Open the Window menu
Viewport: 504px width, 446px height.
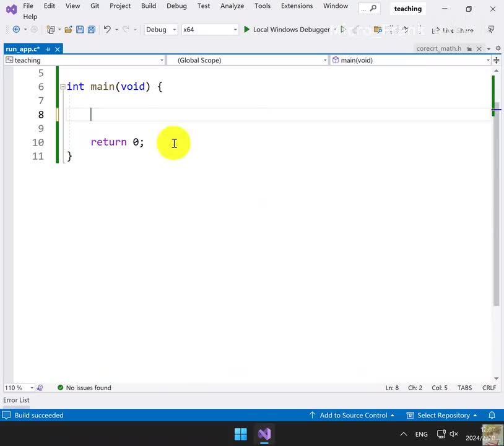(x=336, y=6)
